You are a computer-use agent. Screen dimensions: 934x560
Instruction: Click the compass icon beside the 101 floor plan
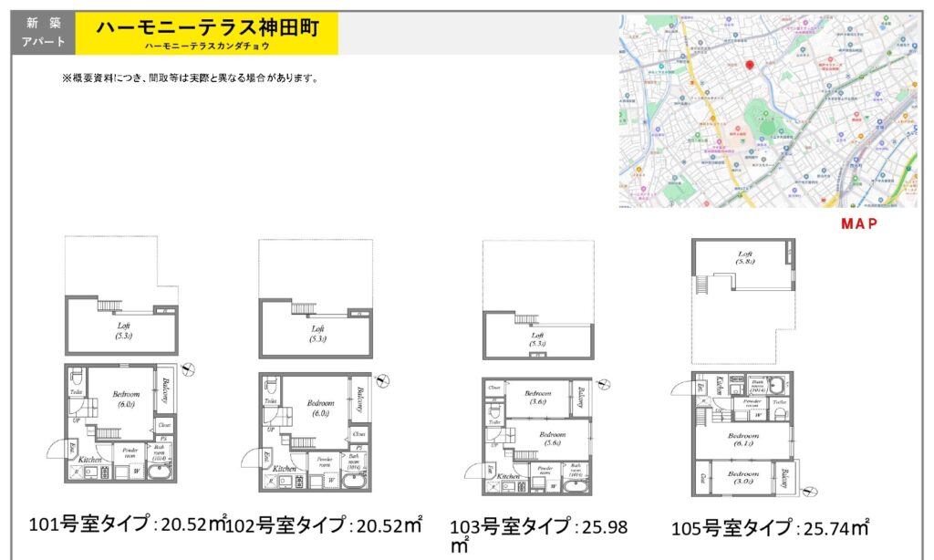188,368
